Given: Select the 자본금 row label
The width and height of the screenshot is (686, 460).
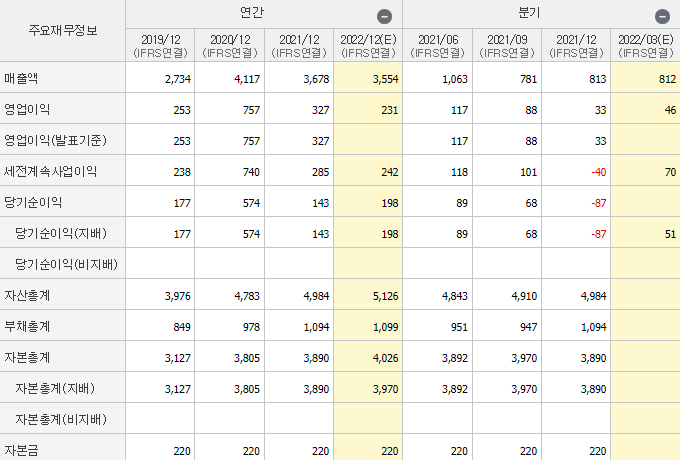Looking at the screenshot, I should click(x=21, y=450).
